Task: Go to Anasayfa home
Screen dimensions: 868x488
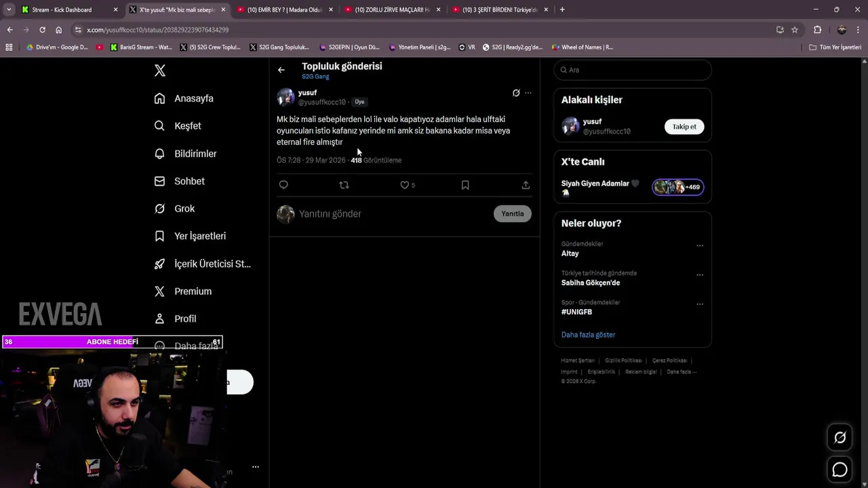Action: coord(184,98)
